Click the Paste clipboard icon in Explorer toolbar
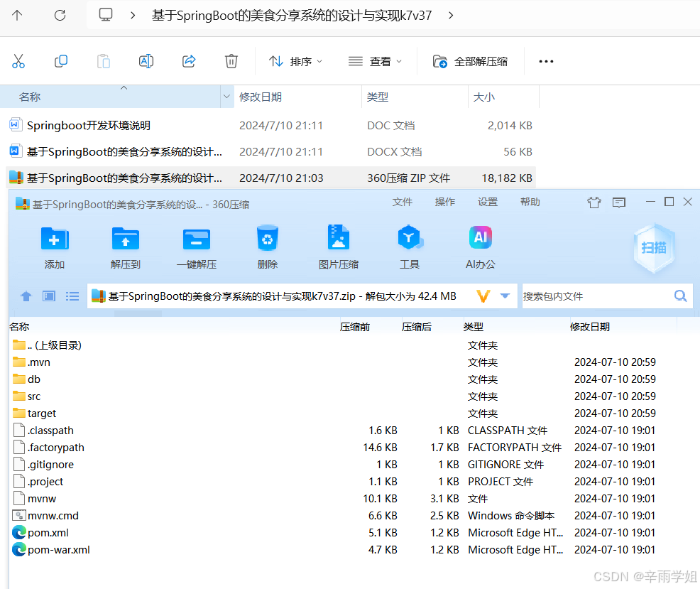This screenshot has height=589, width=700. [x=103, y=61]
